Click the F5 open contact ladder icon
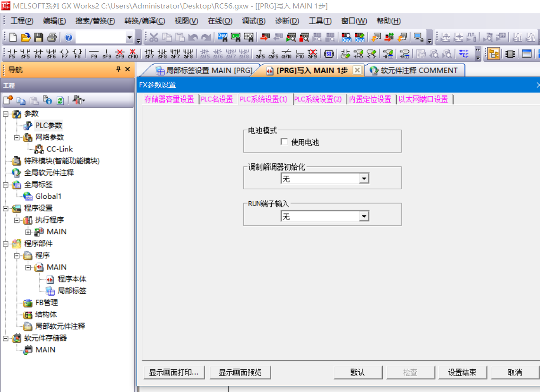This screenshot has height=392, width=540. pos(12,54)
